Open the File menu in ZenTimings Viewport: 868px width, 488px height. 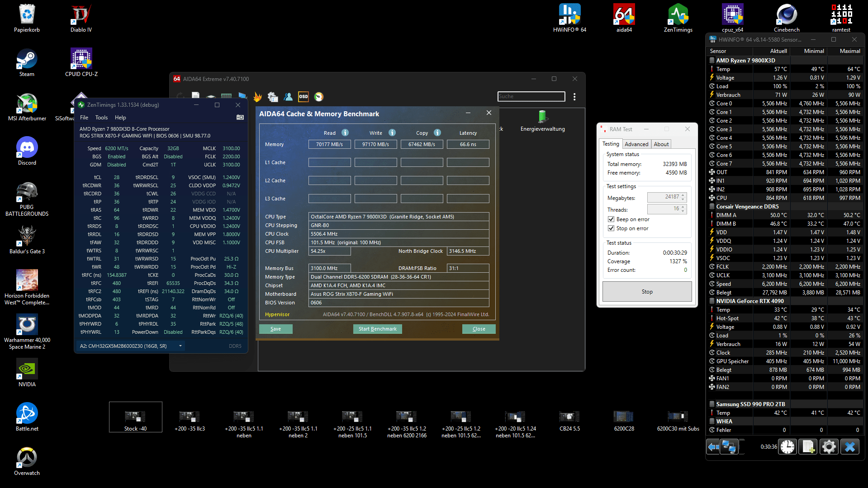pyautogui.click(x=84, y=117)
